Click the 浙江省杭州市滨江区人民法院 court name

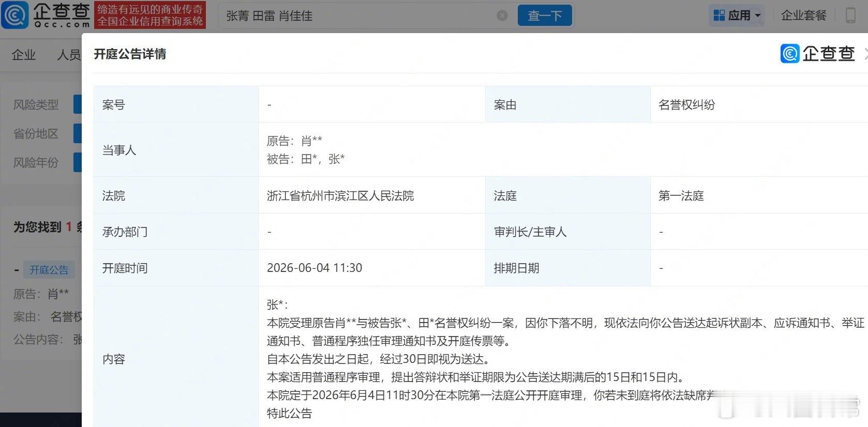point(340,196)
